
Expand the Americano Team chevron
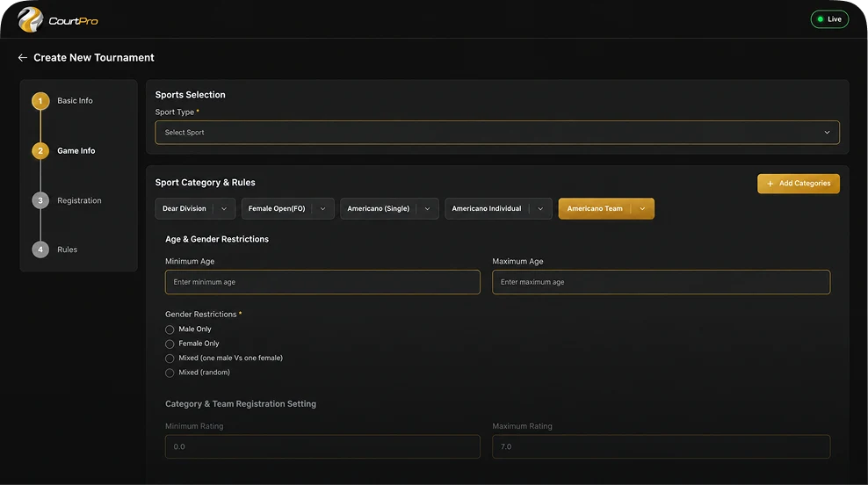coord(642,209)
